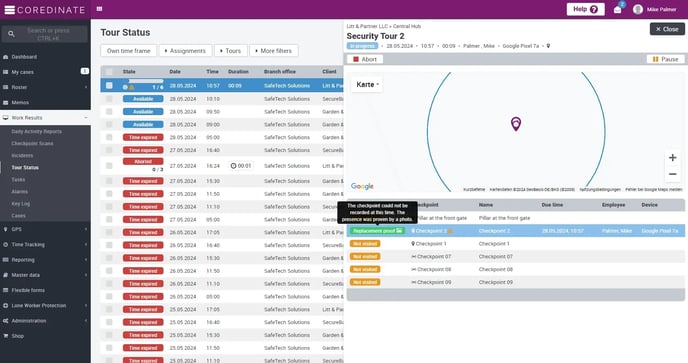Click the tour progress bar showing 1/6
Image resolution: width=688 pixels, height=363 pixels.
point(146,81)
